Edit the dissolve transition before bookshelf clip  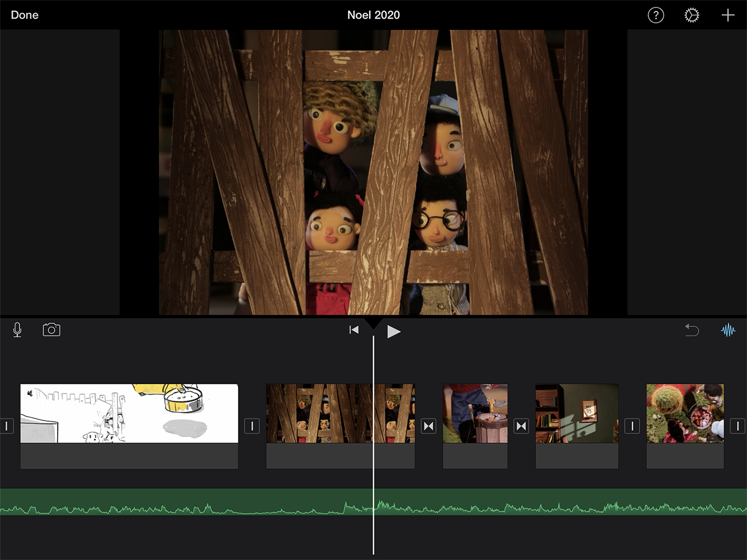(x=521, y=426)
